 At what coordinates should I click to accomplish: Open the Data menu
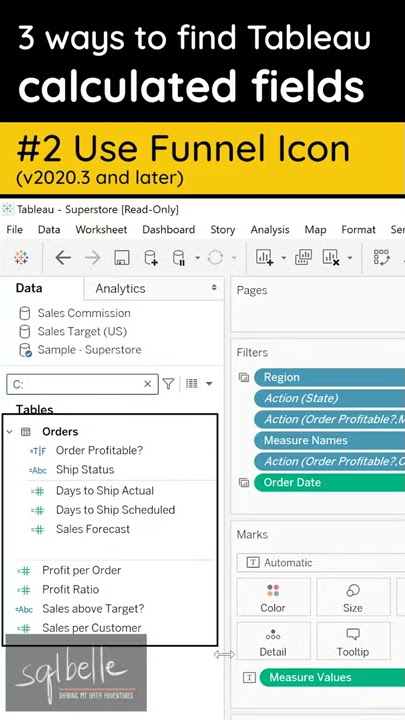pyautogui.click(x=49, y=230)
